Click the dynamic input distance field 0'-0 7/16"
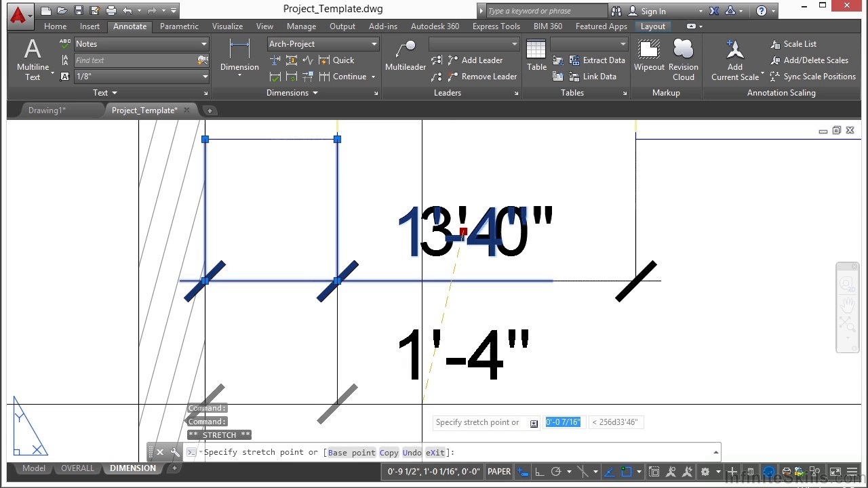The width and height of the screenshot is (868, 488). 564,422
